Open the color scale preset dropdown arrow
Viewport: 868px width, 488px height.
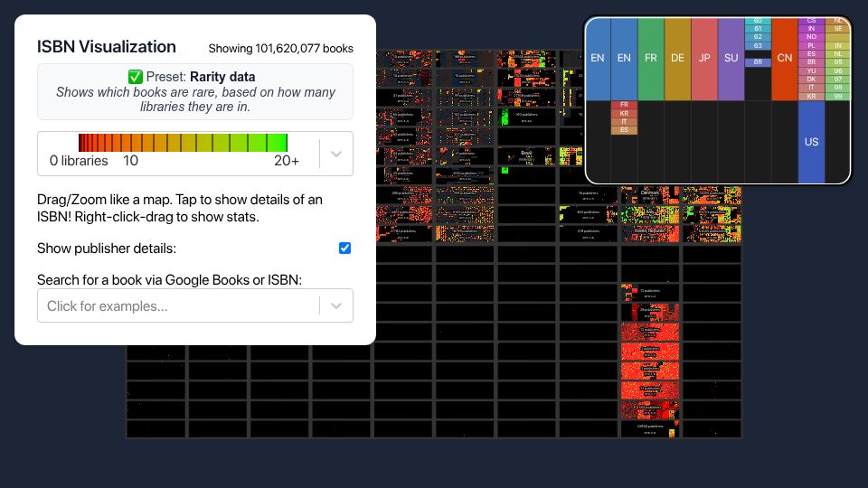click(336, 154)
